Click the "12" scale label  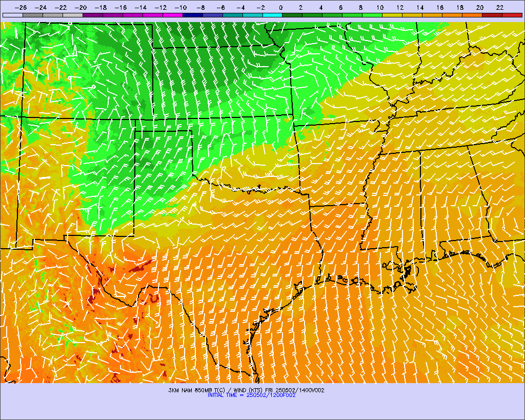[400, 7]
